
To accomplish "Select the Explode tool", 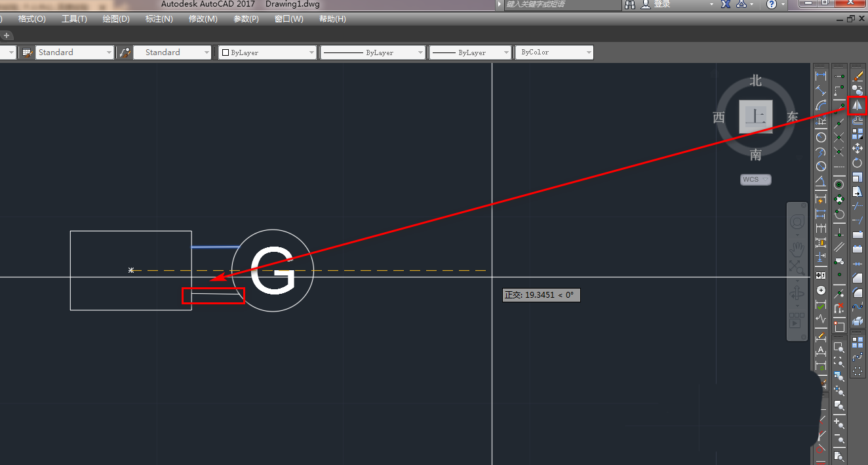I will (x=858, y=321).
